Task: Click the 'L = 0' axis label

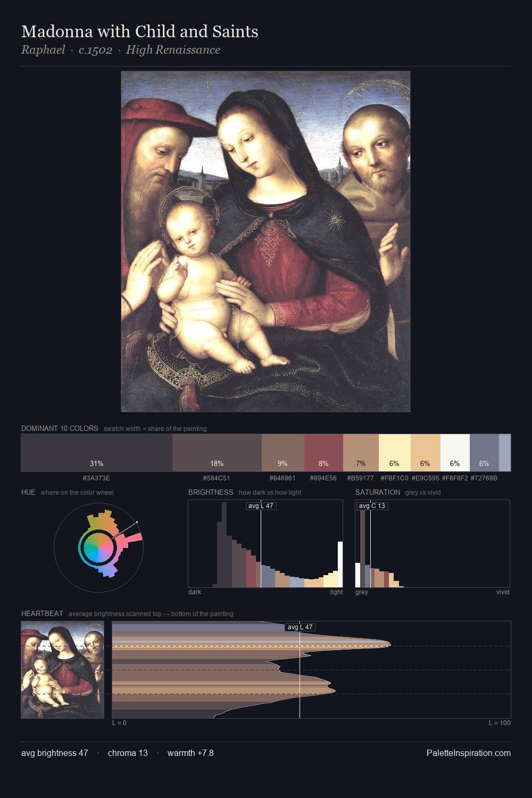Action: pos(119,723)
